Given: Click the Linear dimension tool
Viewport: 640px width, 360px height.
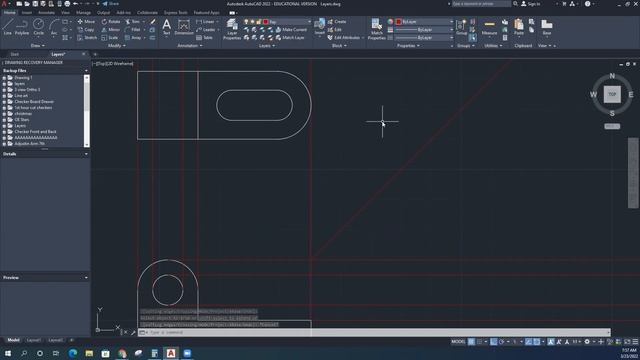Looking at the screenshot, I should pos(205,22).
